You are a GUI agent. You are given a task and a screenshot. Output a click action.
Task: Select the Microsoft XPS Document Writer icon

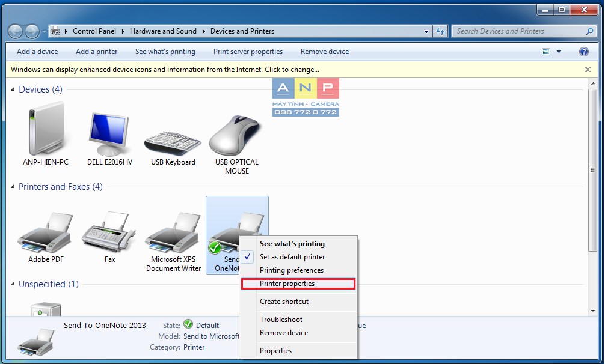tap(173, 232)
